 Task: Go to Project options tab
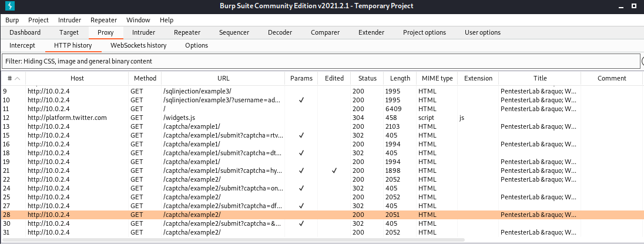click(x=424, y=32)
